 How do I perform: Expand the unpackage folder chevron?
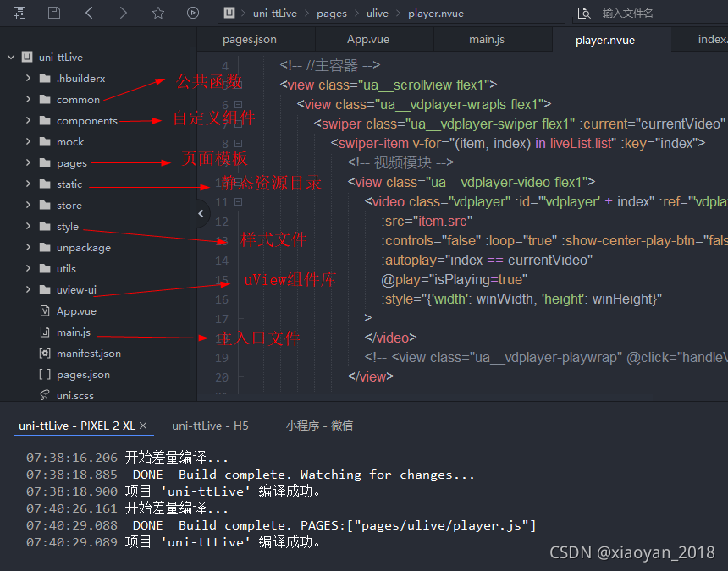[28, 247]
